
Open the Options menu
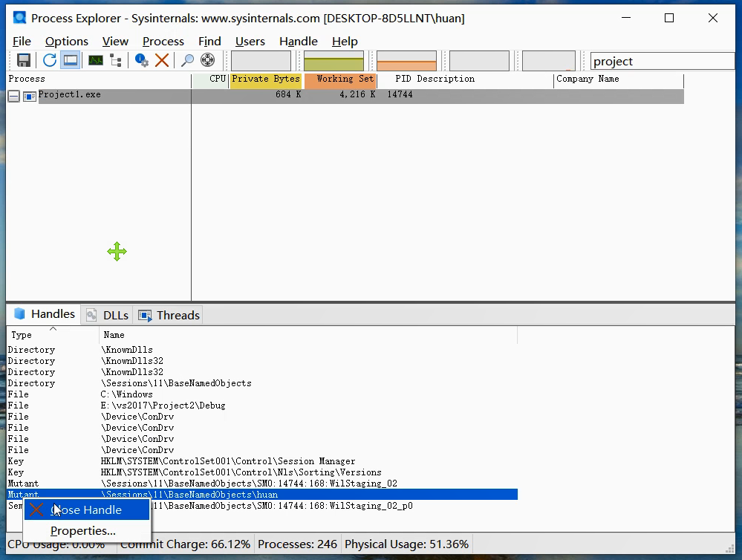[x=66, y=42]
